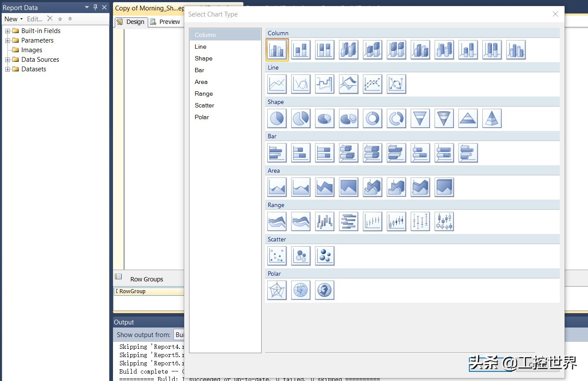Pick the 3-D Pie chart icon

[x=325, y=118]
